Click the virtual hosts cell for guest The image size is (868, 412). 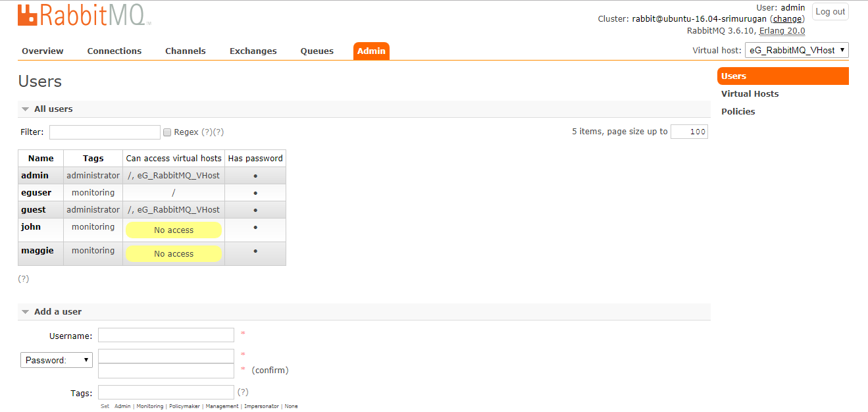(x=174, y=210)
